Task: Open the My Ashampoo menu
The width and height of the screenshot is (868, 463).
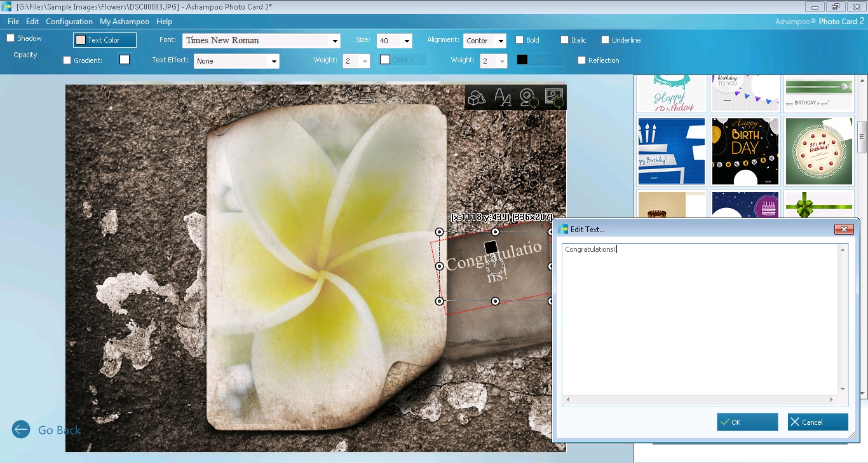Action: 125,22
